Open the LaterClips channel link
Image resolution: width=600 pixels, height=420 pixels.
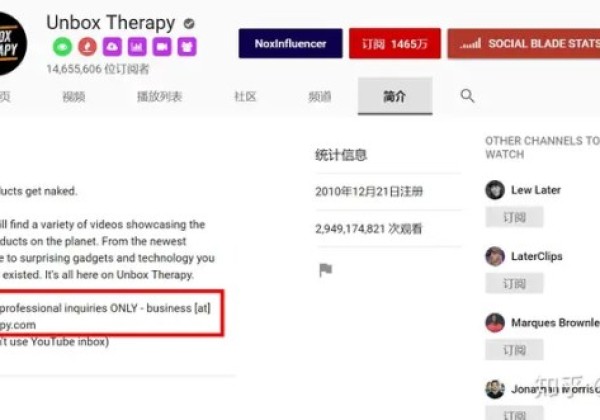tap(536, 256)
